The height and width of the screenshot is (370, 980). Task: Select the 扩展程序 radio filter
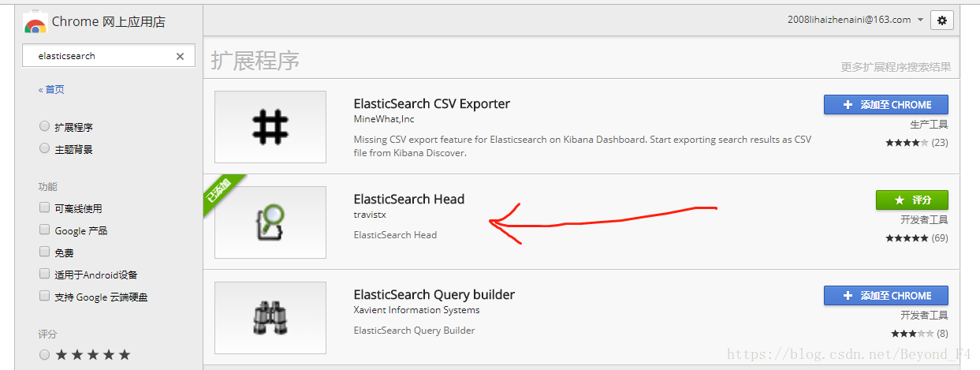coord(45,126)
